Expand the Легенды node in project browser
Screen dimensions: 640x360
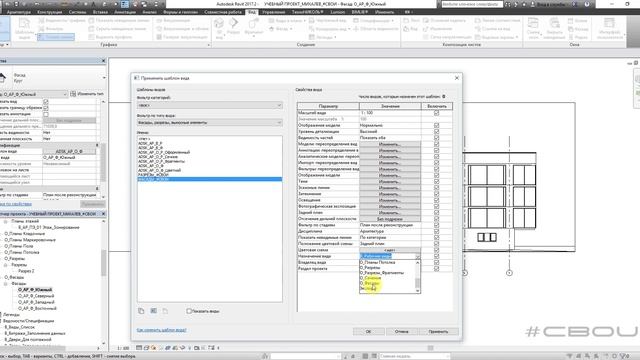pos(1,314)
